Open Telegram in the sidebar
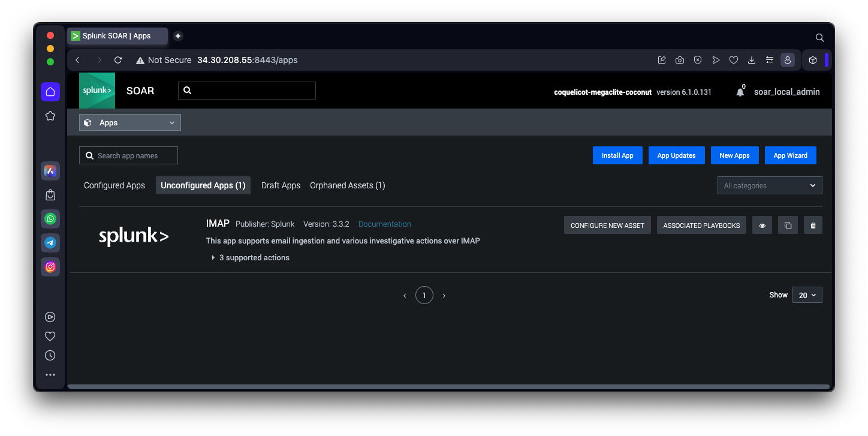Screen dimensions: 868x436 50,243
